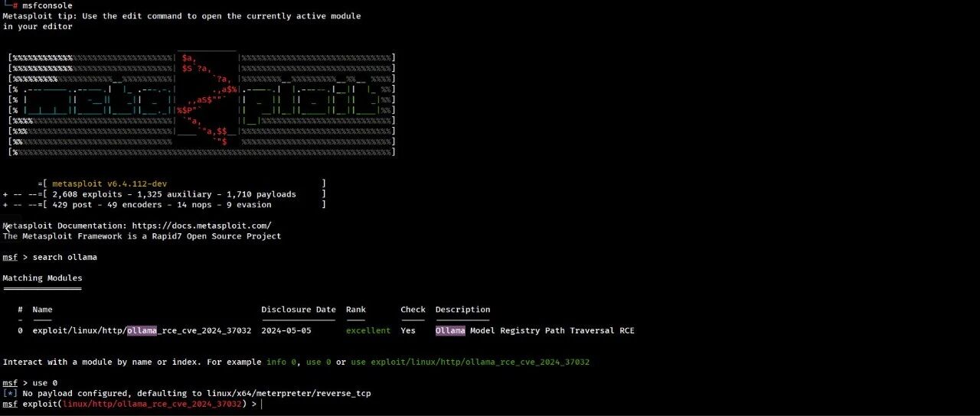Click the 'Description' column header
The image size is (980, 416).
[x=463, y=310]
